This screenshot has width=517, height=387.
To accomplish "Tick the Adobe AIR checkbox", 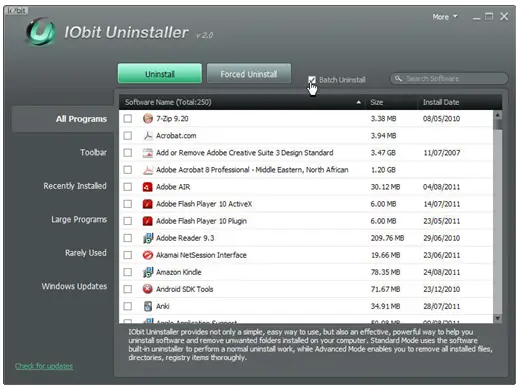I will (128, 187).
